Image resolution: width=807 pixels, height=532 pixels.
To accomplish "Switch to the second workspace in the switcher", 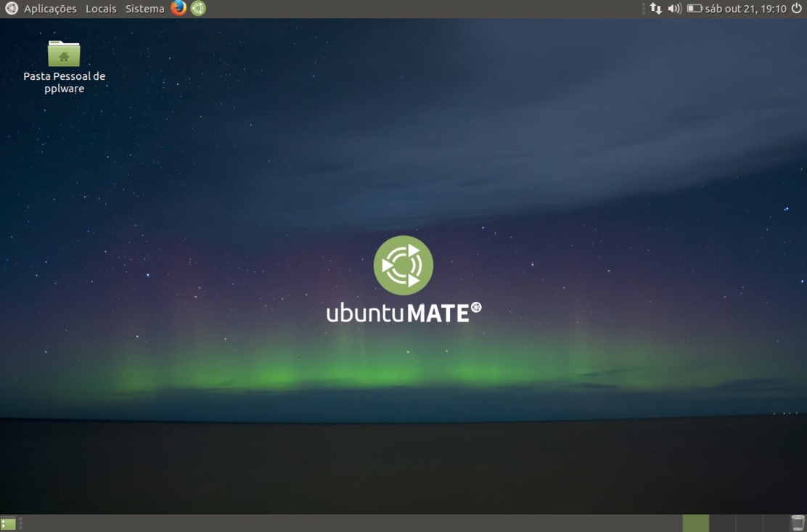I will tap(721, 522).
